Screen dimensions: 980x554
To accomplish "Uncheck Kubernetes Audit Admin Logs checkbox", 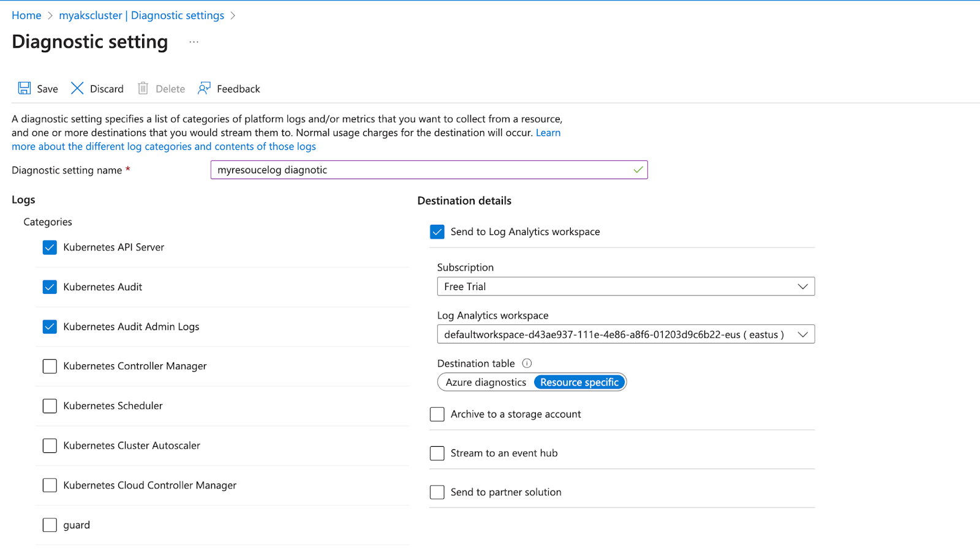I will (50, 327).
